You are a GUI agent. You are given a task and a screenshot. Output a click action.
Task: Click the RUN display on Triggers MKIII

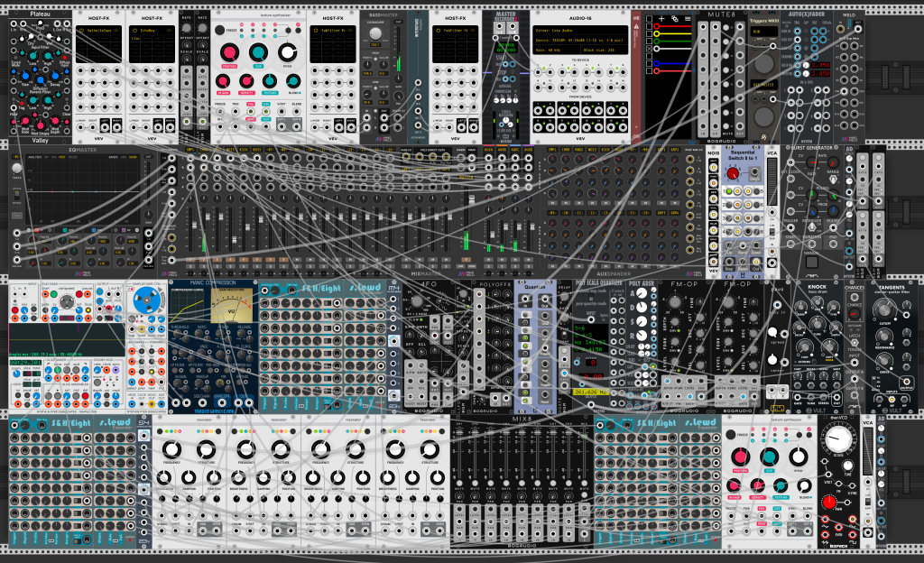pyautogui.click(x=763, y=32)
